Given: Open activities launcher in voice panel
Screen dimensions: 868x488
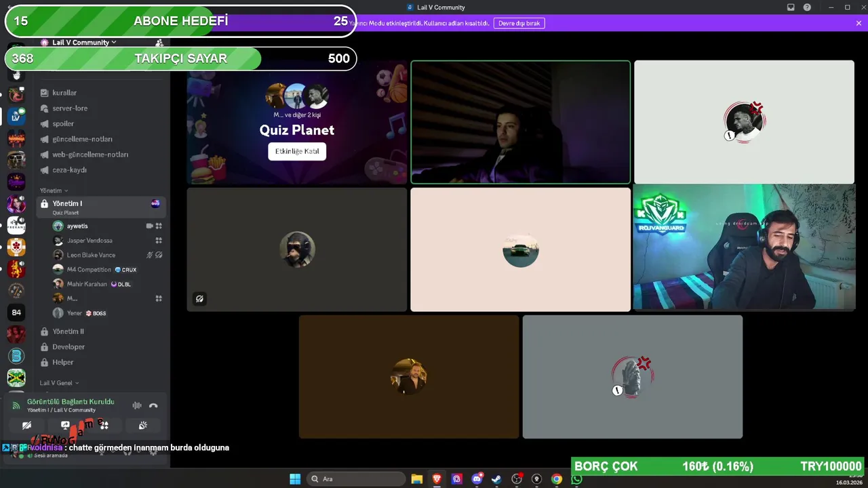Looking at the screenshot, I should tap(104, 426).
